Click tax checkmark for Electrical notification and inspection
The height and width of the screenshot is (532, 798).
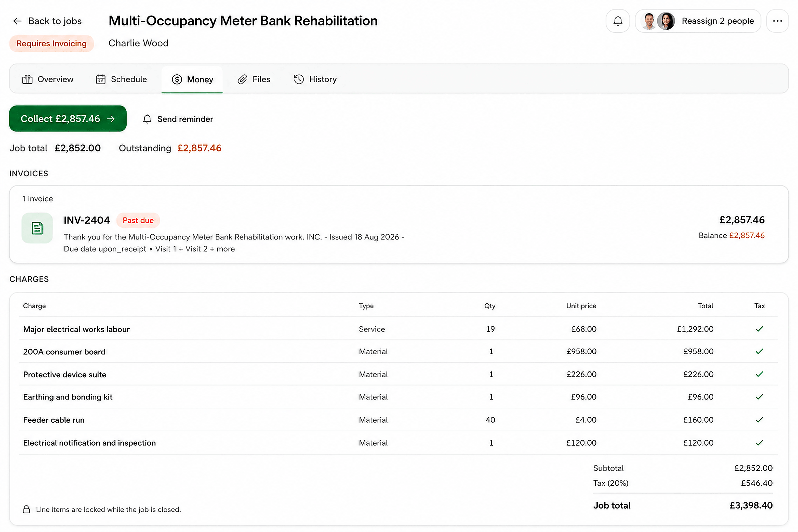click(759, 442)
